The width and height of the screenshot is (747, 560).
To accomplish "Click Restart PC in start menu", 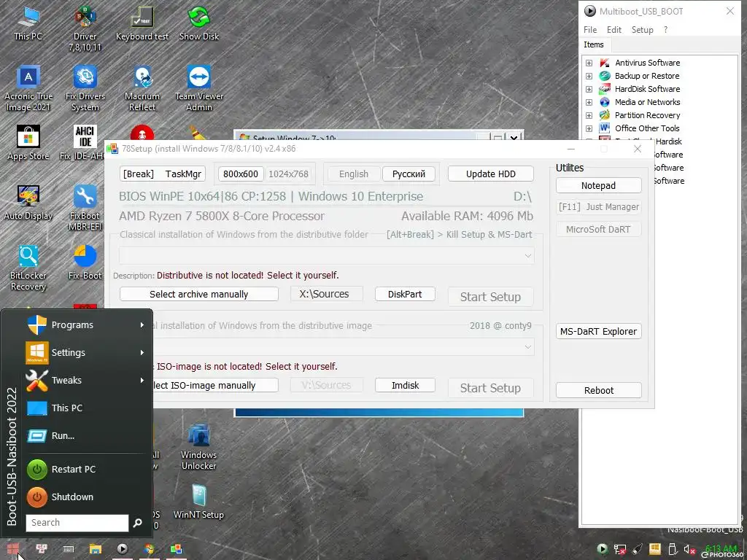I will pos(86,469).
